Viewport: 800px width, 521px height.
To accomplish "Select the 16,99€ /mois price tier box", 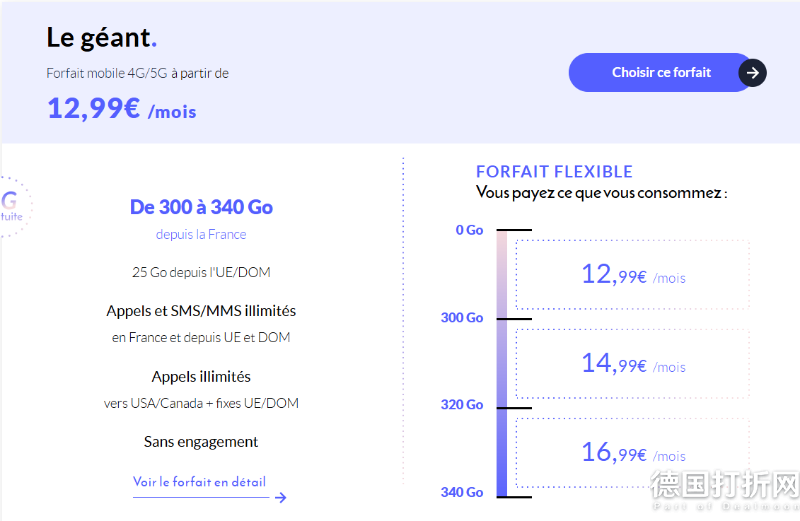I will pyautogui.click(x=633, y=453).
